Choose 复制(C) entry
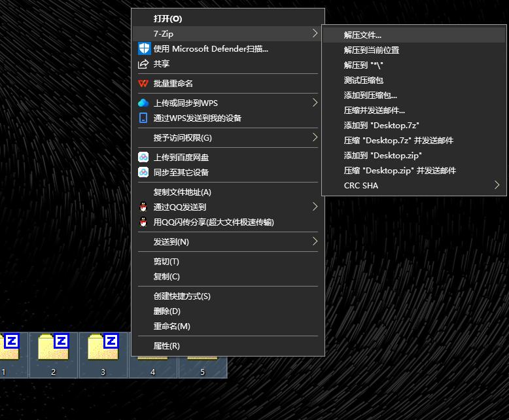 [x=228, y=277]
